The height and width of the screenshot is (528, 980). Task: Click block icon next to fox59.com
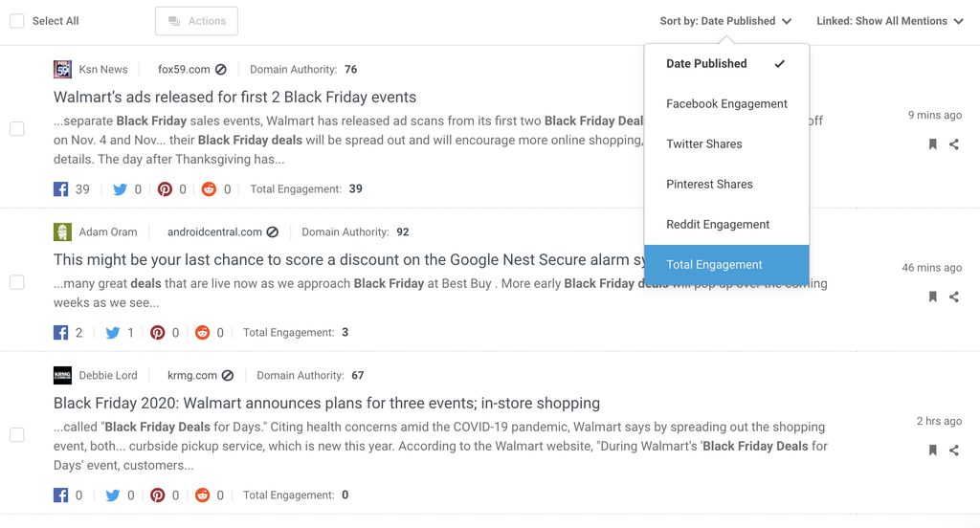coord(221,70)
